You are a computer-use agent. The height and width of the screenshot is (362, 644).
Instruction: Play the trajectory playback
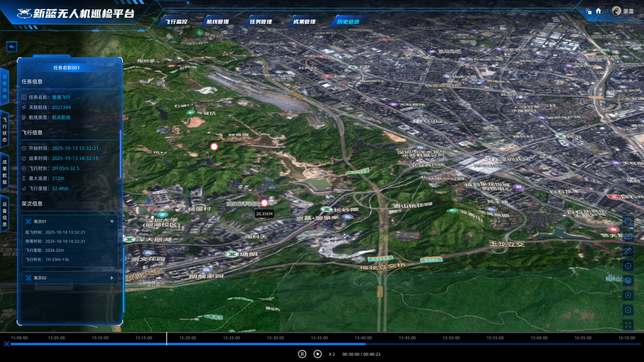click(x=317, y=354)
